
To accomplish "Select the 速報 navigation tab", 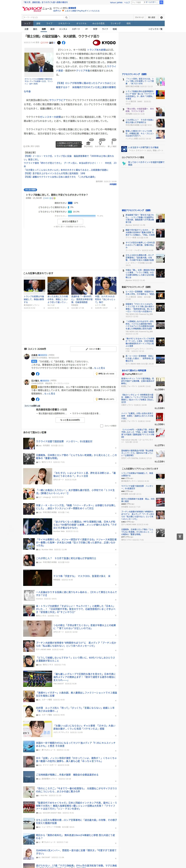I will pyautogui.click(x=38, y=24).
